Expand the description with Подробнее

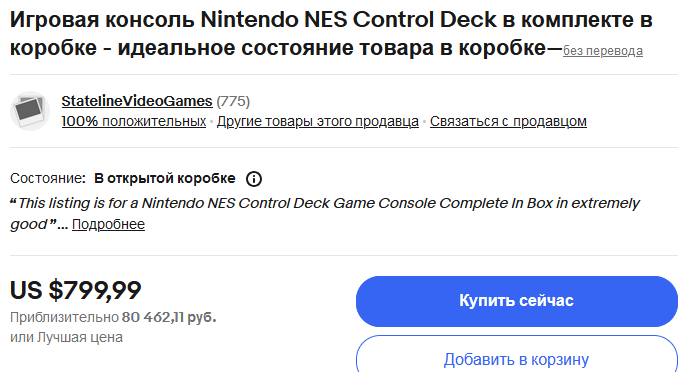(x=109, y=224)
